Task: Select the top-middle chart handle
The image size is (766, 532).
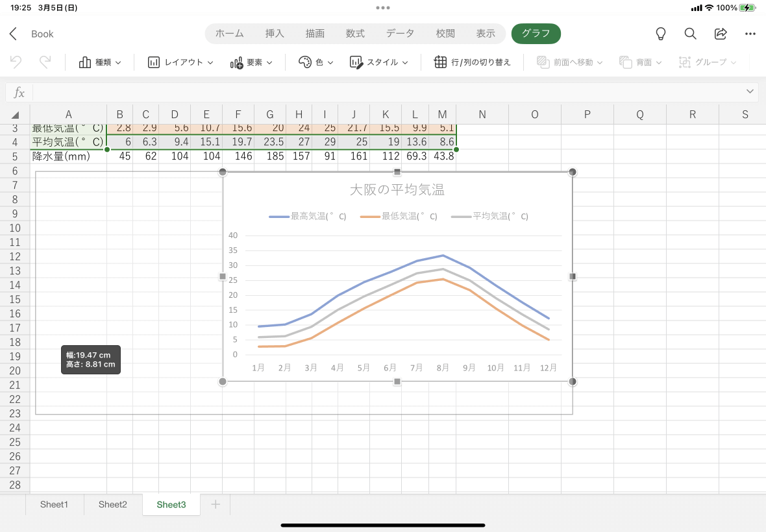Action: [x=397, y=172]
